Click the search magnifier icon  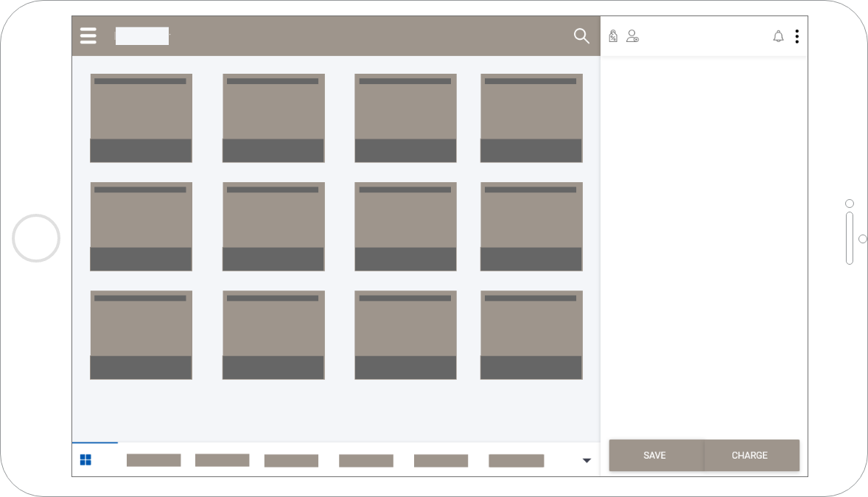[581, 36]
